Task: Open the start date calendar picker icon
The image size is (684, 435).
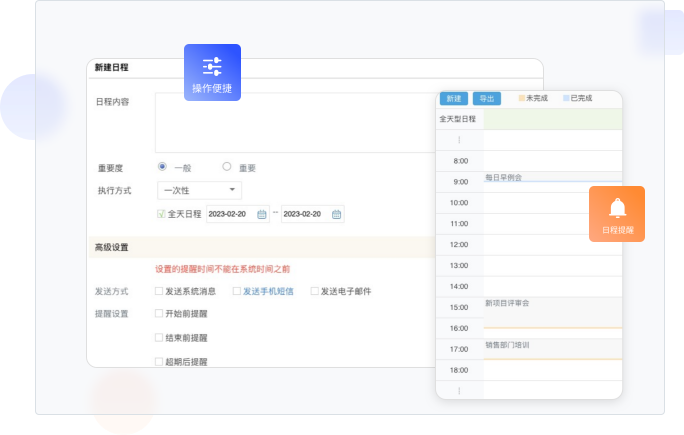Action: tap(262, 214)
